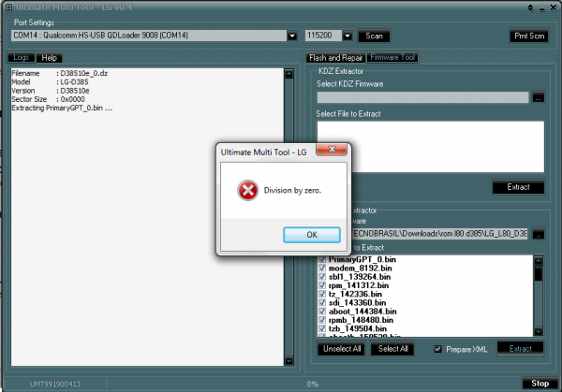Click log panel scrollbar down arrow

point(288,361)
